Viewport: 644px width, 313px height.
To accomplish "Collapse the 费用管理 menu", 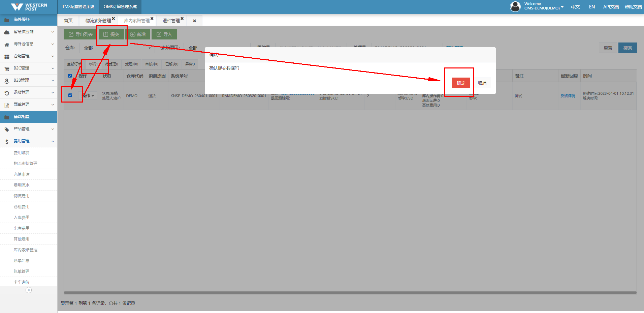I will click(53, 141).
